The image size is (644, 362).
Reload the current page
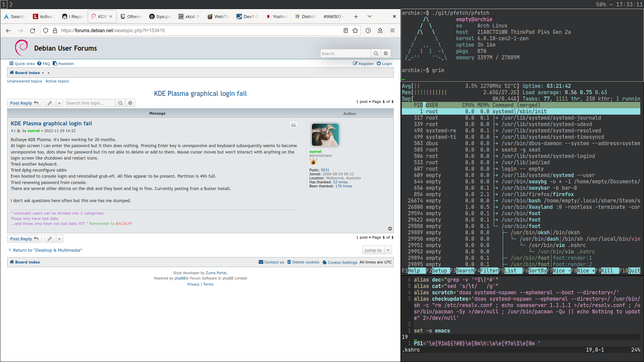[x=33, y=31]
